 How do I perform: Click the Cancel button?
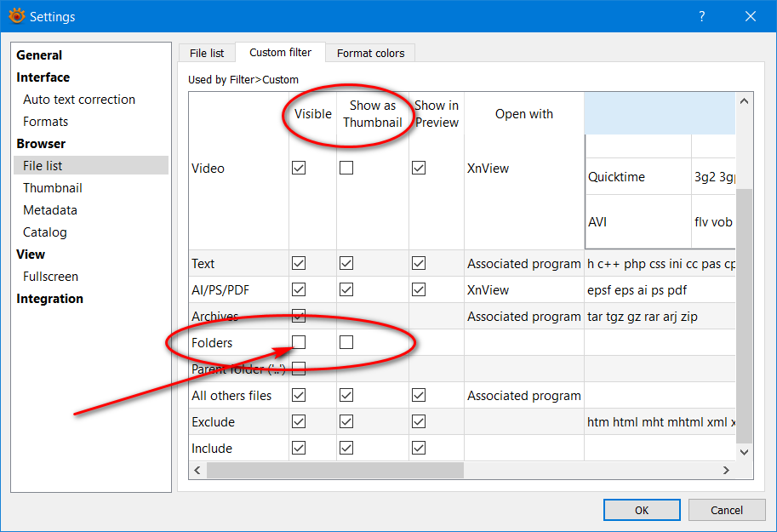click(x=726, y=510)
